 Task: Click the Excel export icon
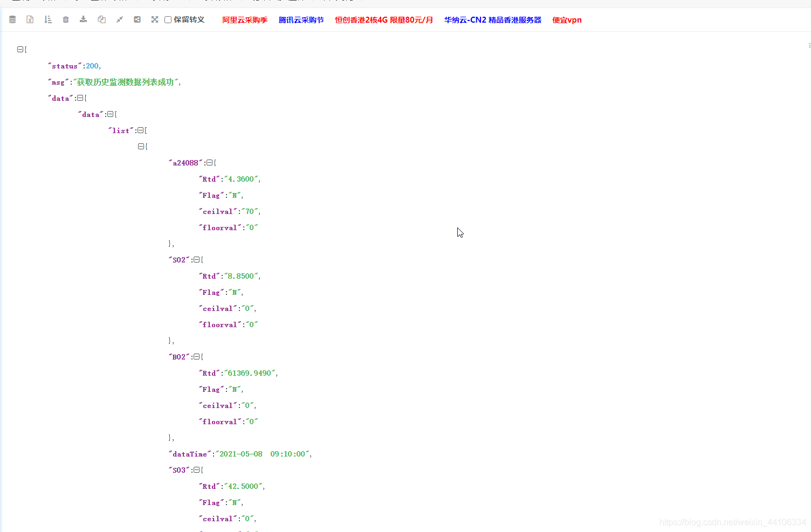[x=30, y=19]
